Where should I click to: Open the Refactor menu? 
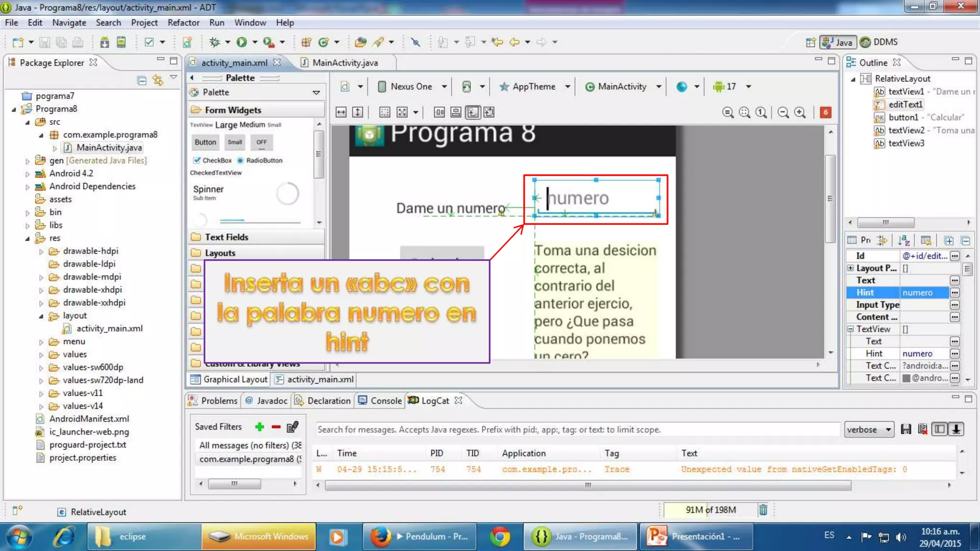(183, 22)
